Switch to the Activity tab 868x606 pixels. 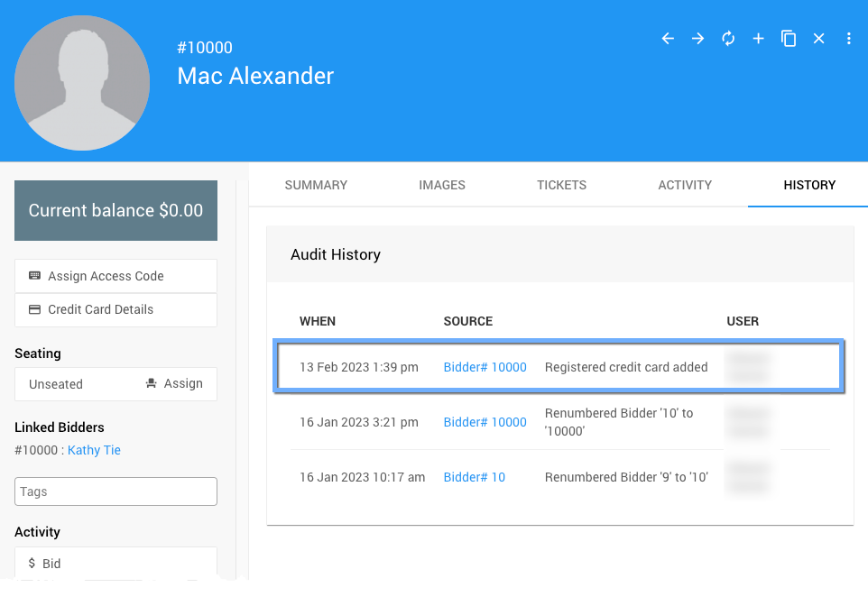[x=685, y=185]
